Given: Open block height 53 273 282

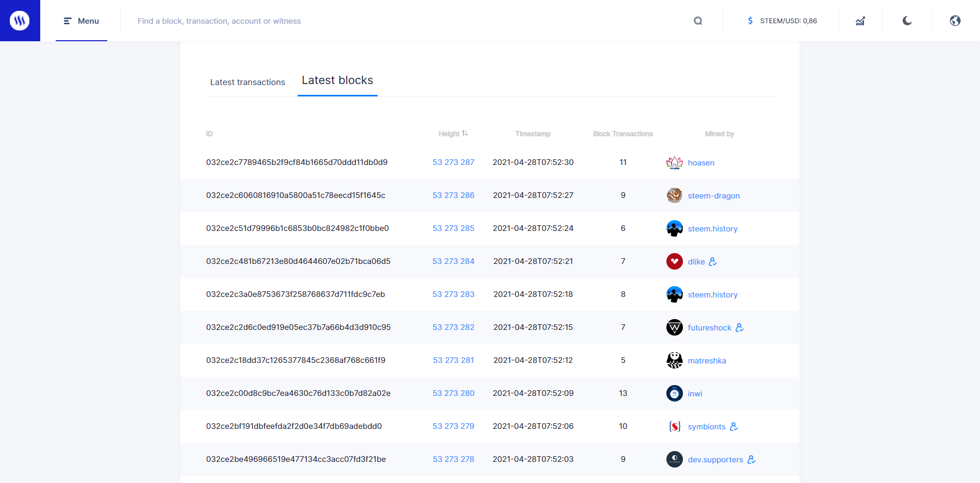Looking at the screenshot, I should (453, 327).
